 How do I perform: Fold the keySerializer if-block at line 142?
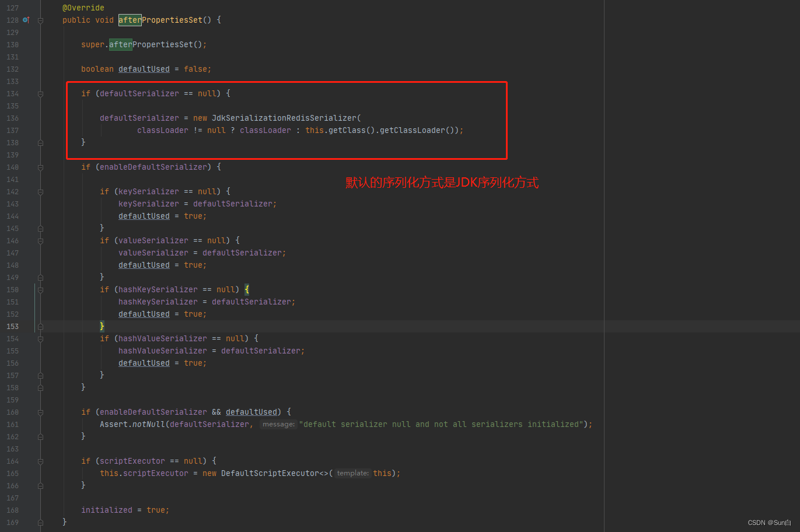(x=40, y=192)
